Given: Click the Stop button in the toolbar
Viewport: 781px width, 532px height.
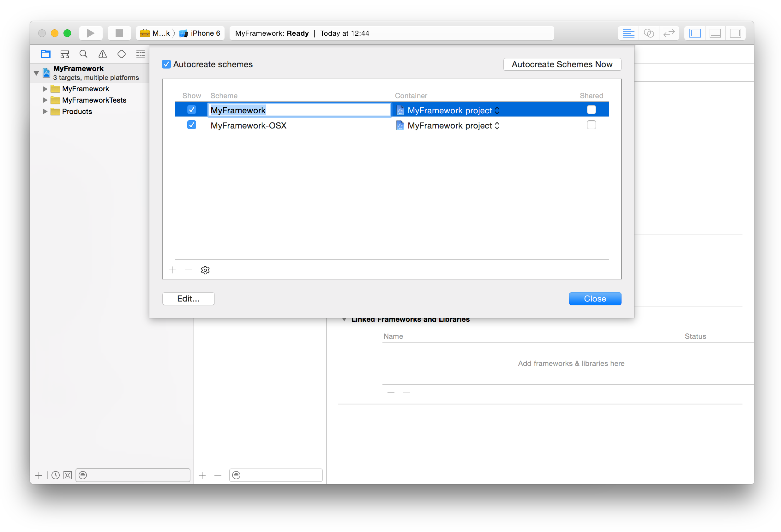Looking at the screenshot, I should click(x=119, y=33).
